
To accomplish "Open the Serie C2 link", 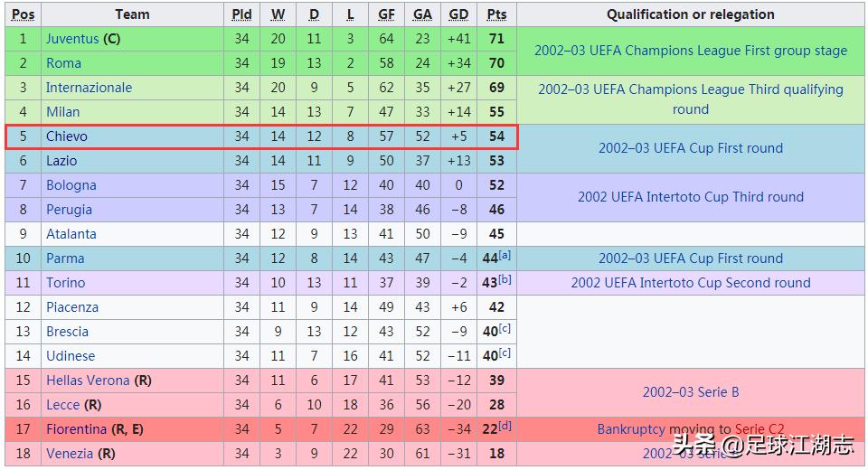I will [x=760, y=429].
